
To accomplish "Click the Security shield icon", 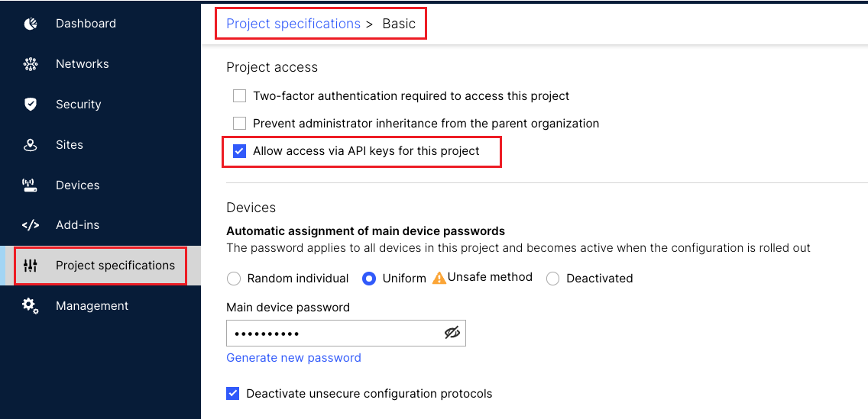I will coord(31,105).
